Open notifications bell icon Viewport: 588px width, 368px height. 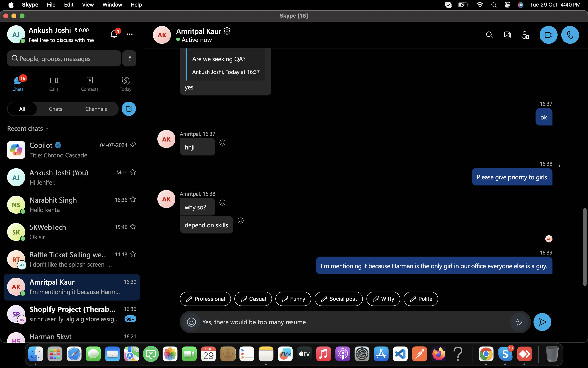tap(114, 34)
